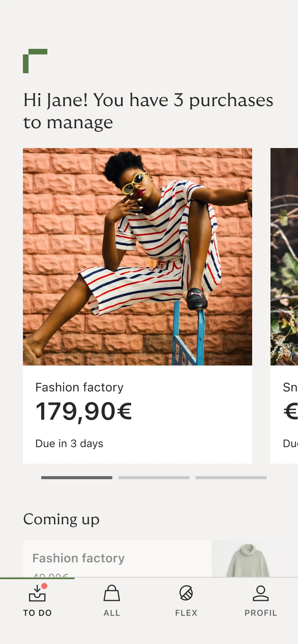Tap the 179,90€ purchase amount
Screen dimensions: 298x644
[84, 412]
